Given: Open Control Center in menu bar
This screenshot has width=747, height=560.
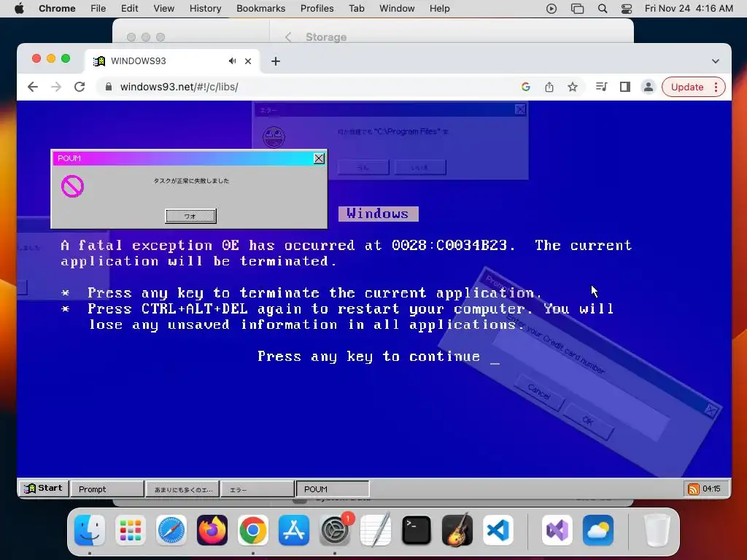Looking at the screenshot, I should click(627, 9).
